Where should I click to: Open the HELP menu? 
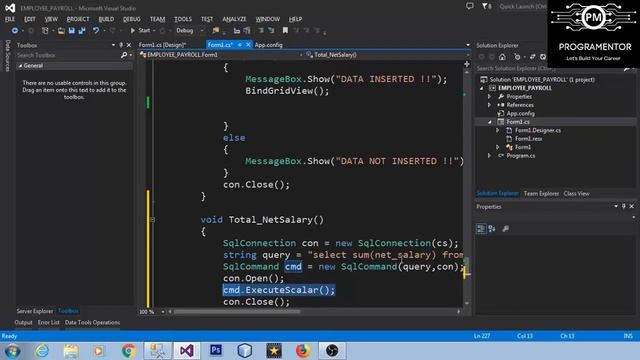tap(295, 19)
